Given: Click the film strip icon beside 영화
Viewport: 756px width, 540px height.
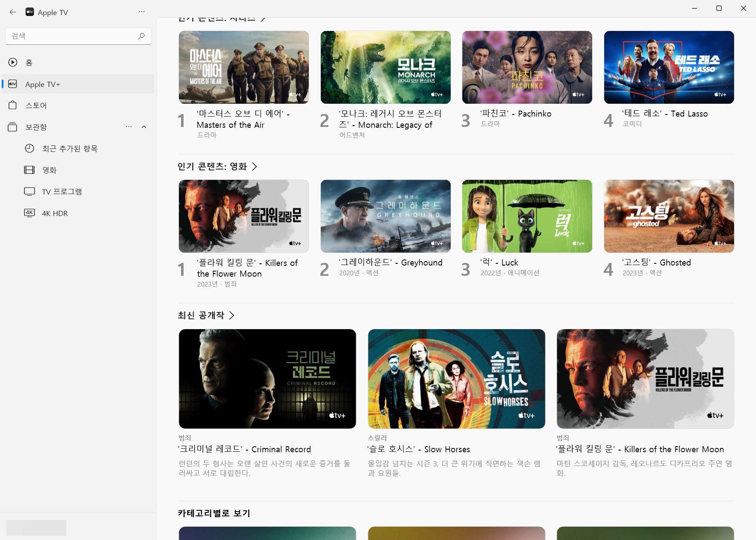Looking at the screenshot, I should coord(29,170).
